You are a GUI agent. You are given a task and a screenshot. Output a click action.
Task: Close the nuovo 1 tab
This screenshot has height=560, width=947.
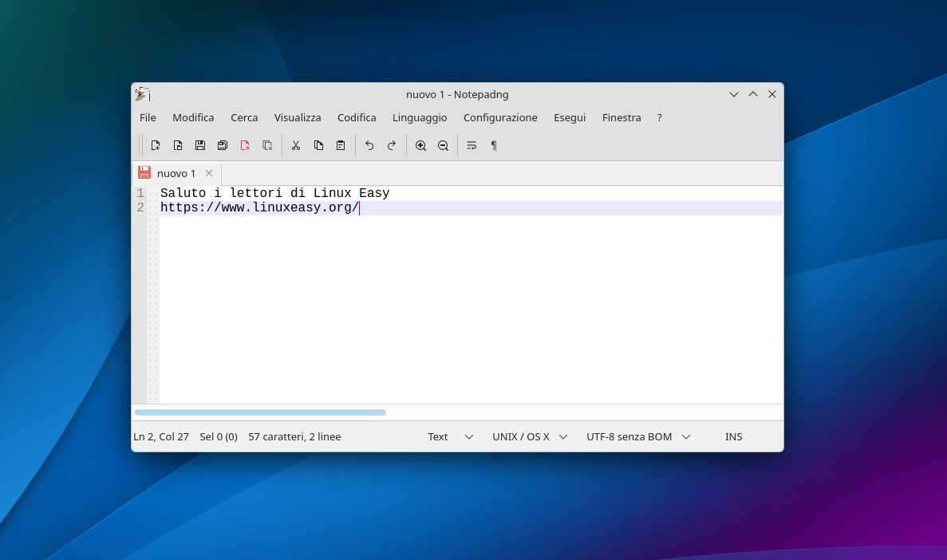pos(209,173)
